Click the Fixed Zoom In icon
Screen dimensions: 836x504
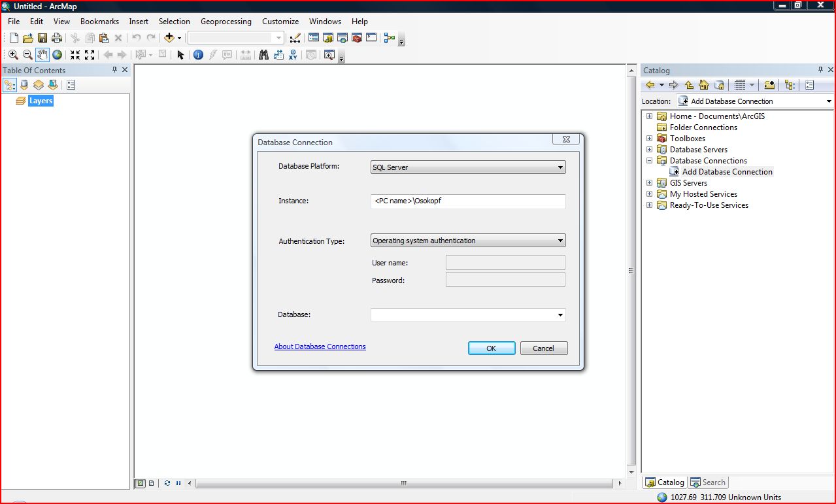75,55
